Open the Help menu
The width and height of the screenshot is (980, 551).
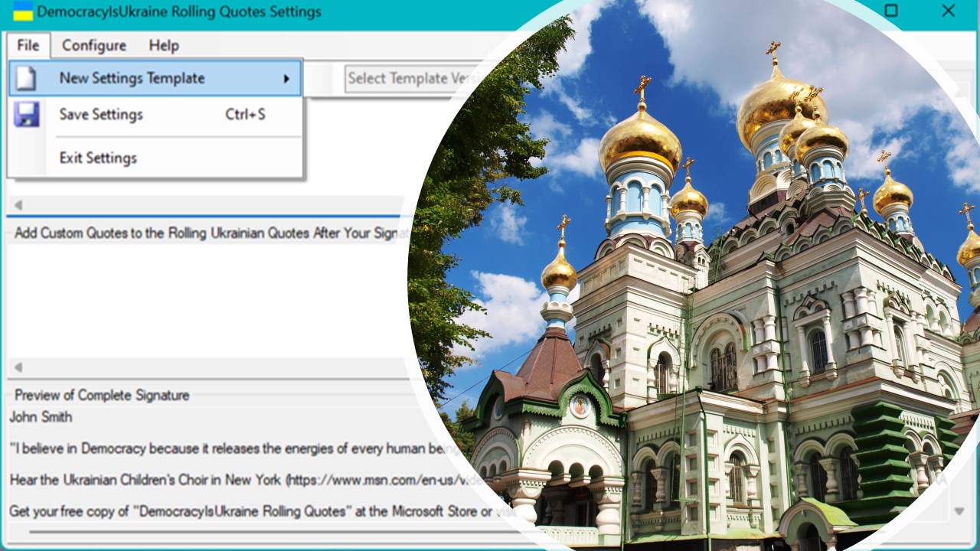tap(164, 45)
